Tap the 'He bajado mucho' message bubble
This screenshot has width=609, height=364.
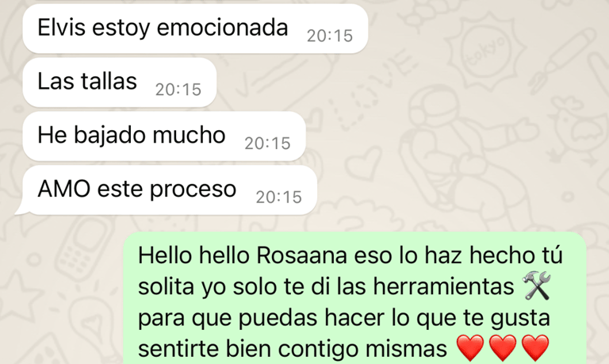[x=164, y=136]
